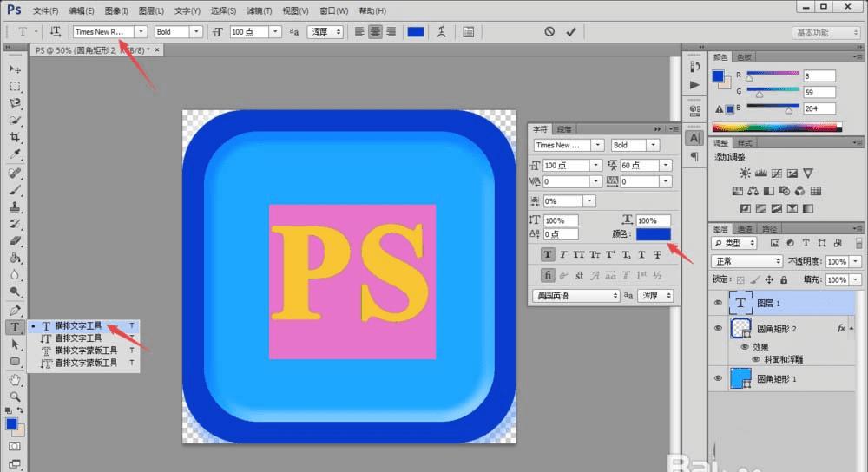Viewport: 868px width, 472px height.
Task: Open font size dropdown in options bar
Action: click(275, 31)
